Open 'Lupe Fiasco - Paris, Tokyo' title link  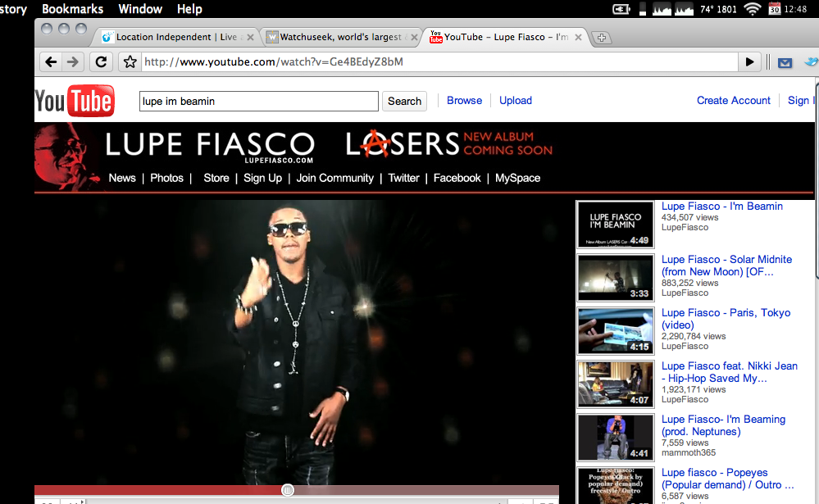[x=726, y=319]
